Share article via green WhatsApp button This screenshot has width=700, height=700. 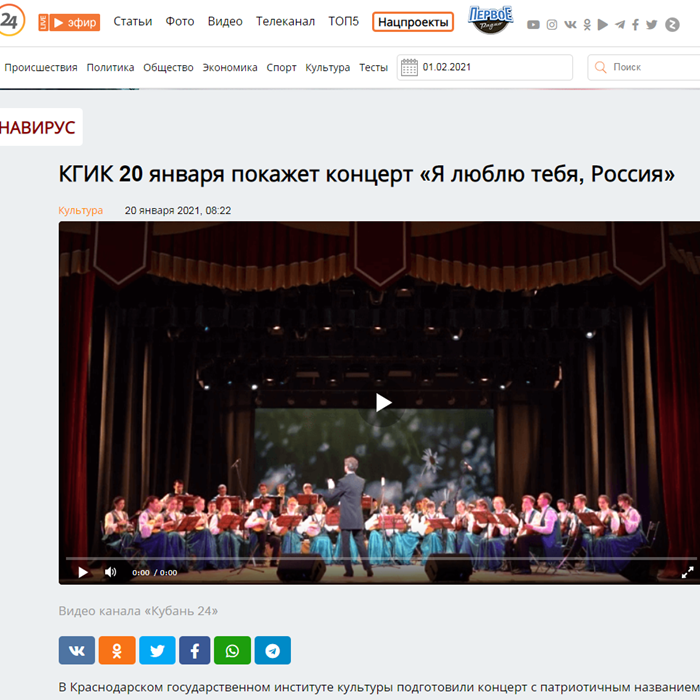[x=232, y=650]
